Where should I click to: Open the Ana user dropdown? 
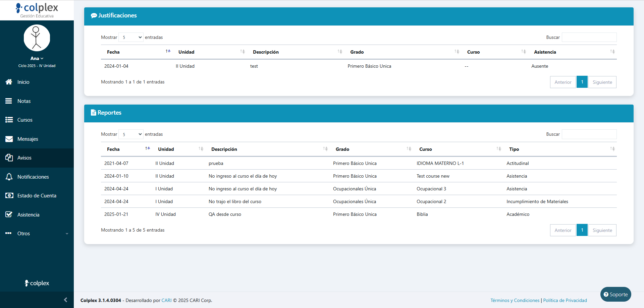tap(37, 58)
